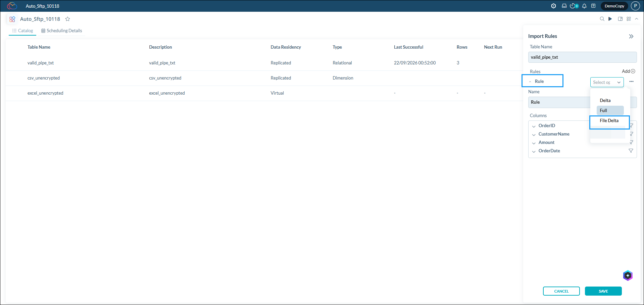
Task: Open the Select option dropdown
Action: pos(607,82)
